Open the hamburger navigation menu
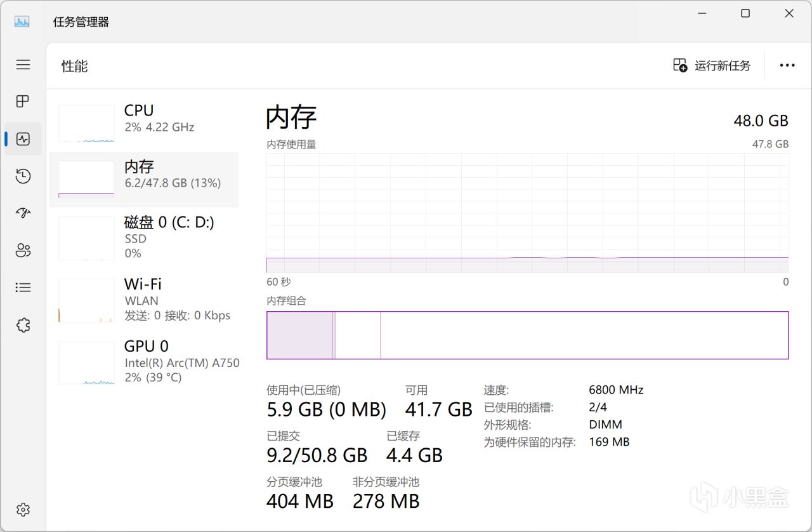Screen dimensions: 812x532 click(23, 65)
